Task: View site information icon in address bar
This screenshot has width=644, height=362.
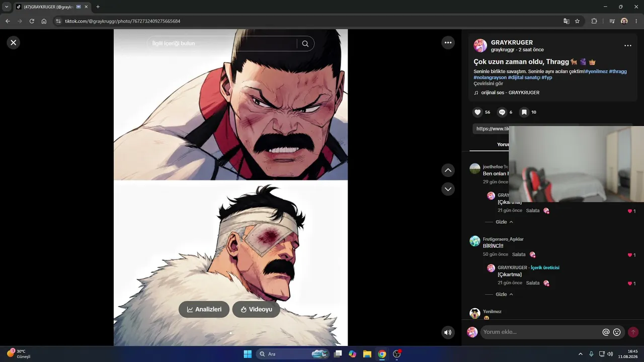Action: (58, 21)
